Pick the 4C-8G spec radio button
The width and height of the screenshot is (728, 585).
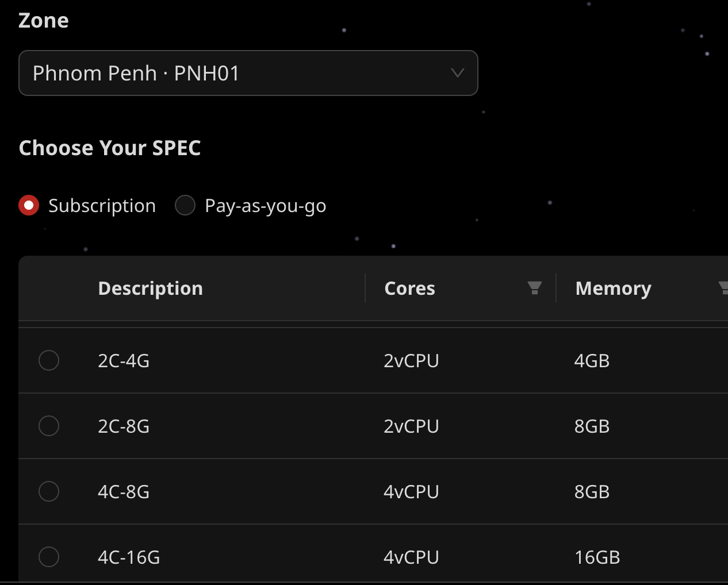[49, 491]
